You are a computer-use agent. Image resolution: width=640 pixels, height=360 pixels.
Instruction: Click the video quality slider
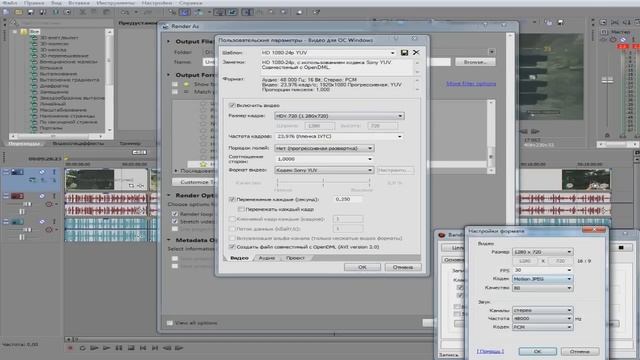[324, 182]
